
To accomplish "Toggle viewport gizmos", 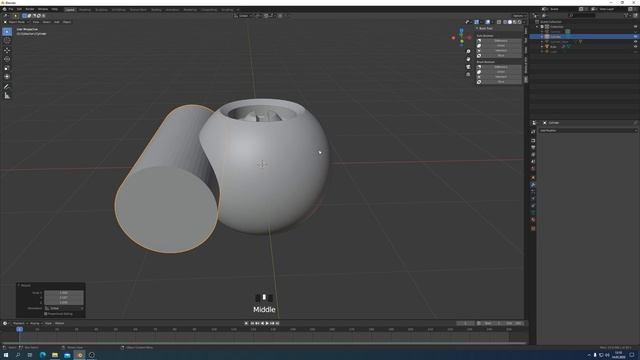I will 476,22.
